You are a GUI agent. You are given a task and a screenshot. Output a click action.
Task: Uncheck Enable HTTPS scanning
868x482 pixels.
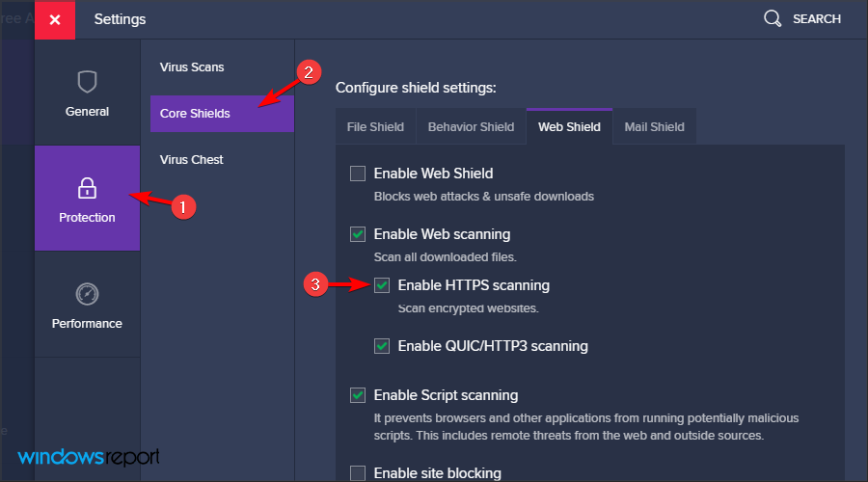(x=382, y=285)
